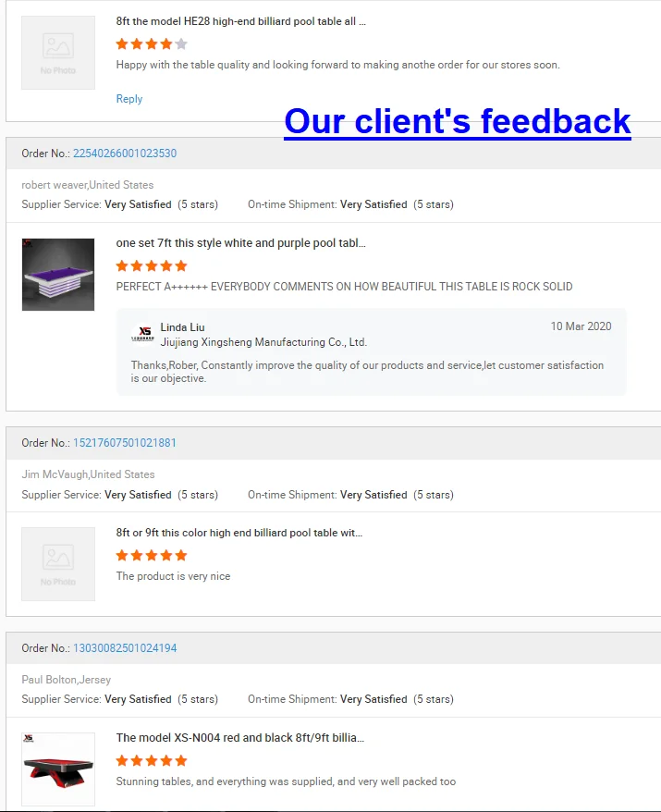The height and width of the screenshot is (812, 661).
Task: Click the No Photo placeholder in Jim McVaugh review
Action: coord(58,564)
